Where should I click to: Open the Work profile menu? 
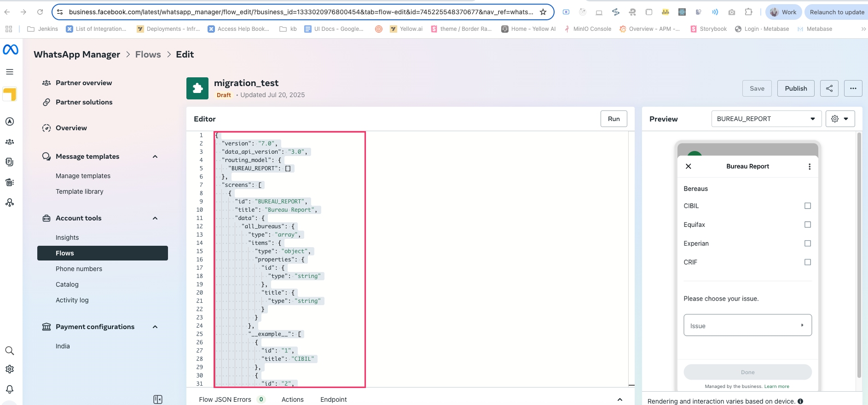point(783,12)
